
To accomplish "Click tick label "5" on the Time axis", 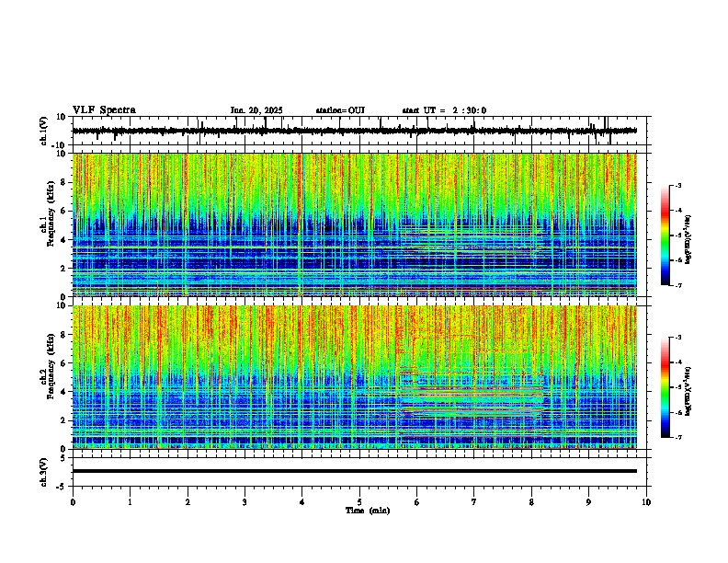I will (x=359, y=502).
